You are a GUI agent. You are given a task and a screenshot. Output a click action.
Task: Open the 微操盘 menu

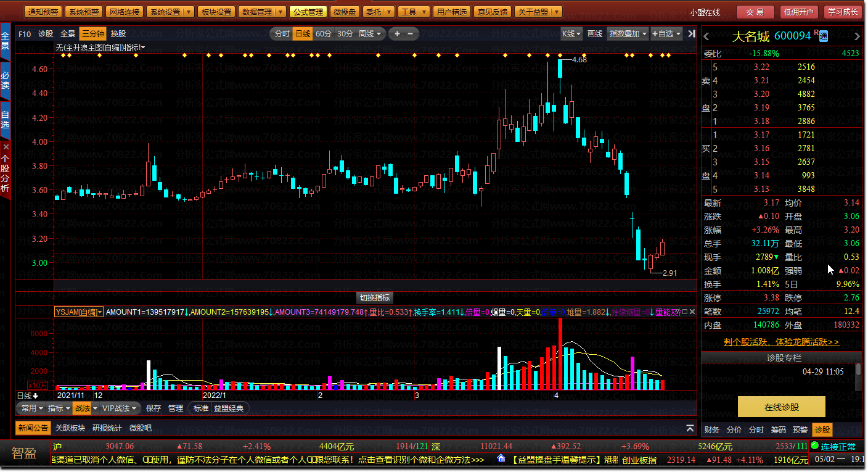click(344, 12)
